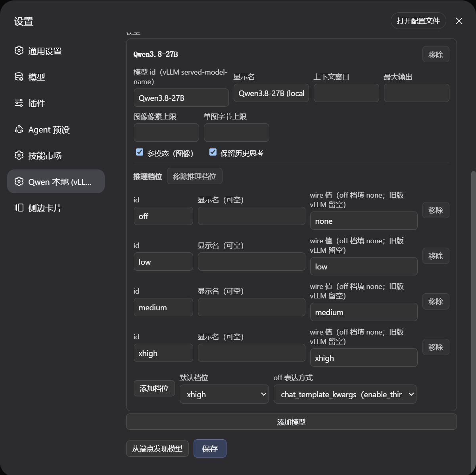Click the 添加档位 button
This screenshot has height=475, width=476.
tap(154, 388)
